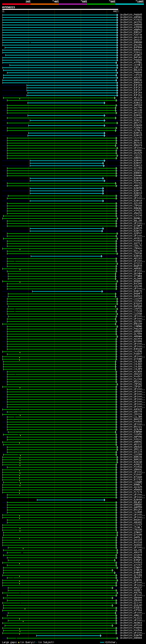Click the cyan ~100% identity legend segment
146x644 pixels.
click(x=130, y=4)
